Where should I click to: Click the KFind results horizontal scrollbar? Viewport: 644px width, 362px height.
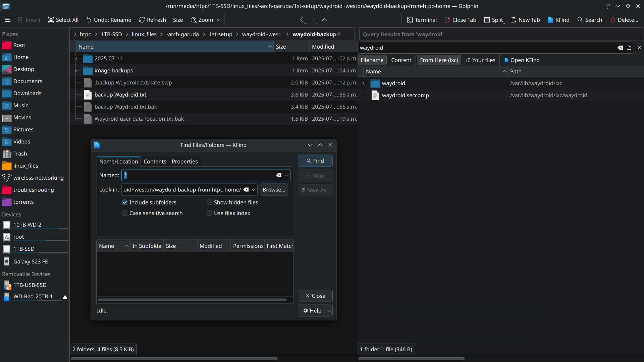pyautogui.click(x=192, y=300)
